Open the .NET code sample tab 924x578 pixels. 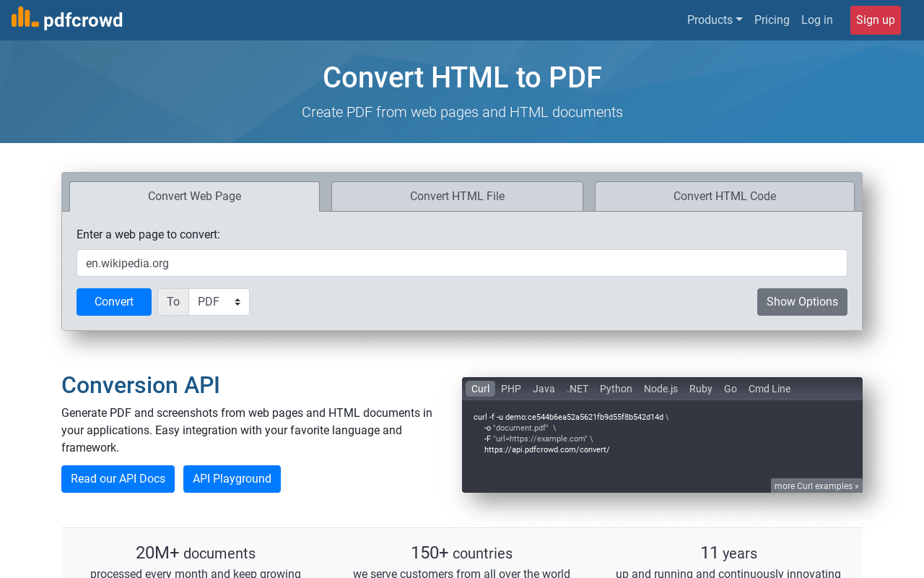click(x=577, y=389)
